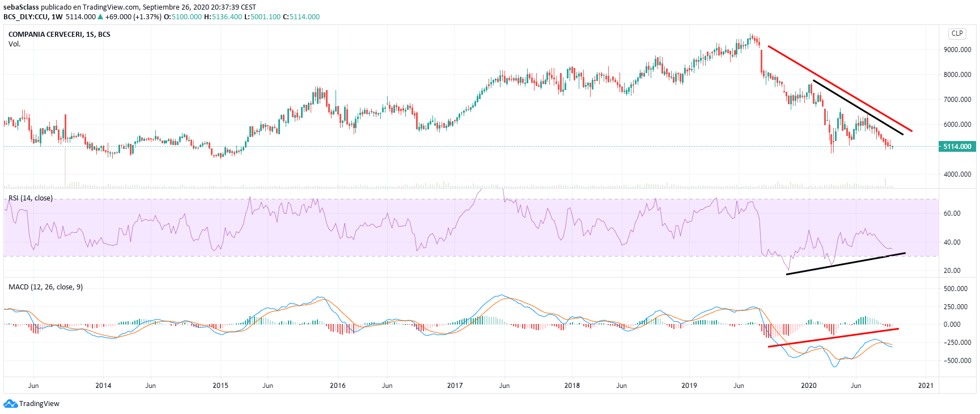
Task: Click the low value L:5001.100
Action: click(262, 17)
